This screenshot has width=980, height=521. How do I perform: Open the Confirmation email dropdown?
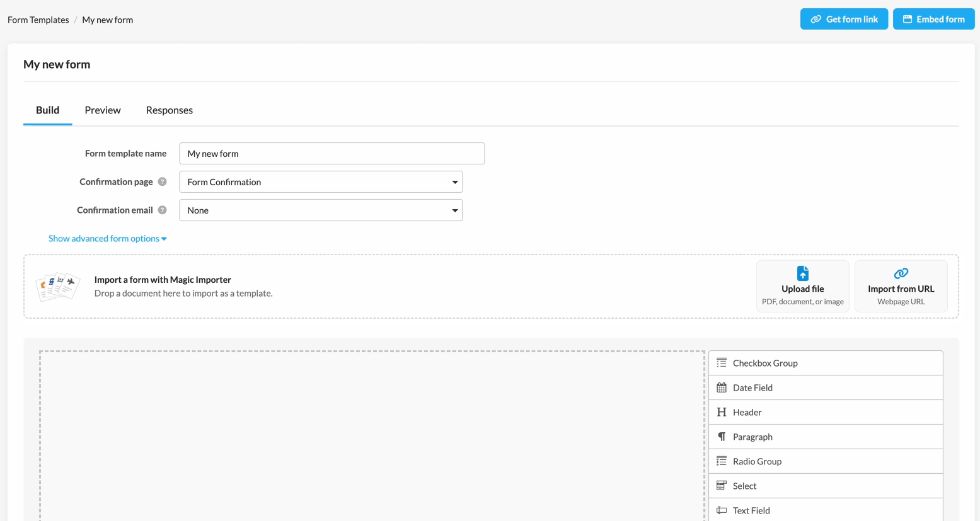click(x=321, y=210)
